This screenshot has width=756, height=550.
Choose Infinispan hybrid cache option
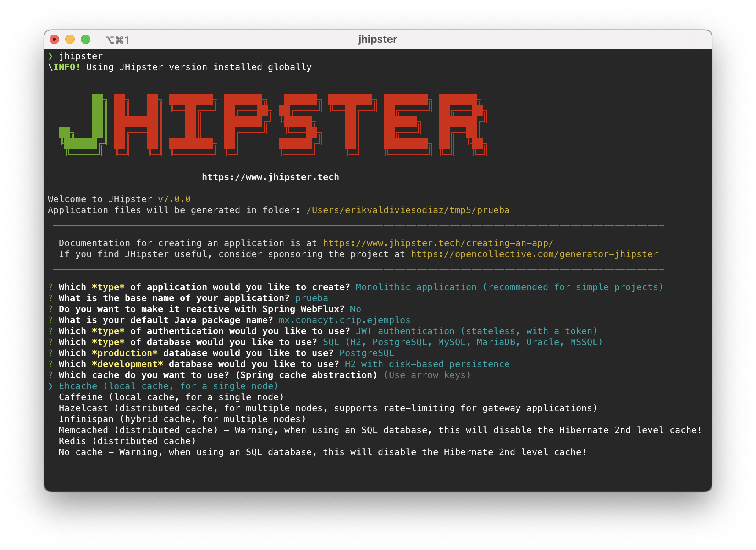click(182, 419)
